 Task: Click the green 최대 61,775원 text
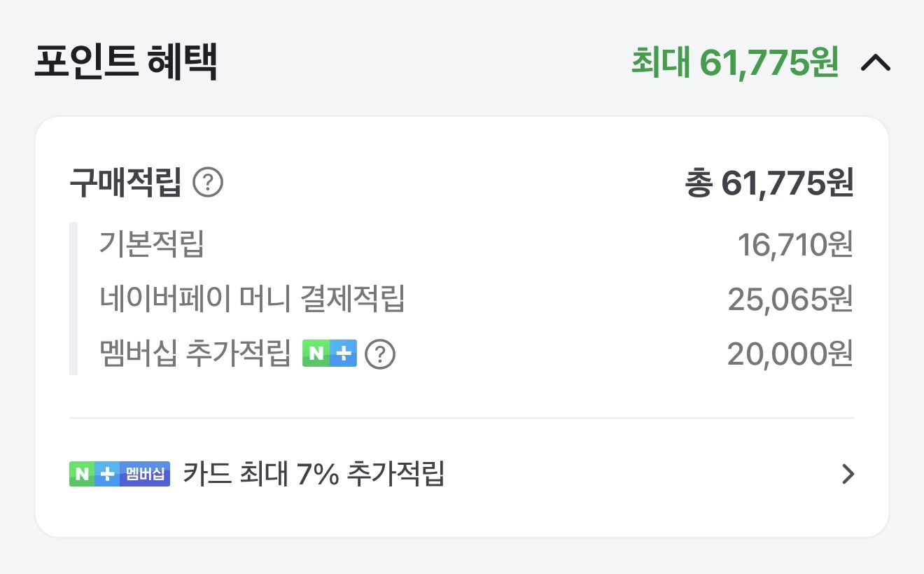pyautogui.click(x=734, y=64)
